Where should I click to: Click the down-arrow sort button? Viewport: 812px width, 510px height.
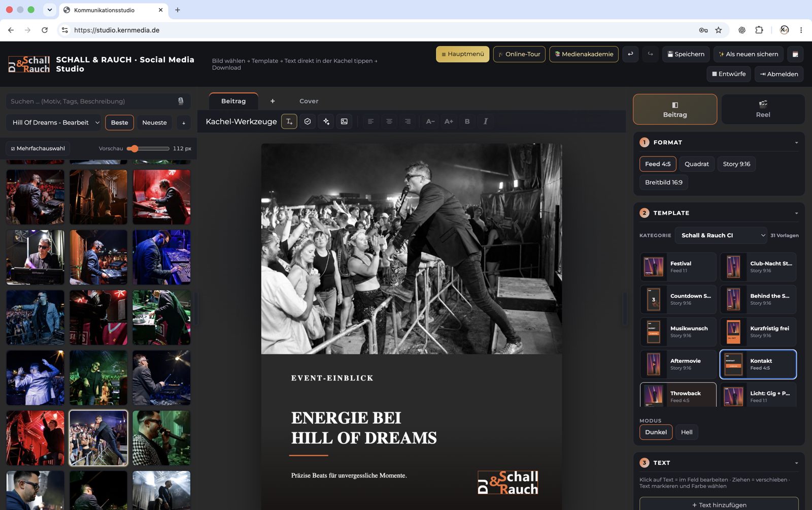[184, 122]
